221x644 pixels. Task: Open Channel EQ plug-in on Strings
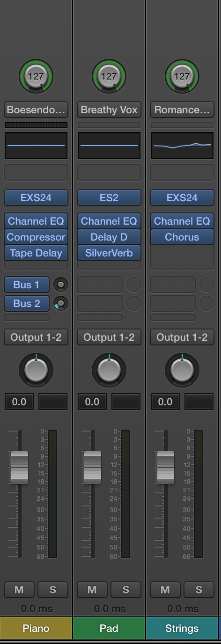click(x=182, y=221)
